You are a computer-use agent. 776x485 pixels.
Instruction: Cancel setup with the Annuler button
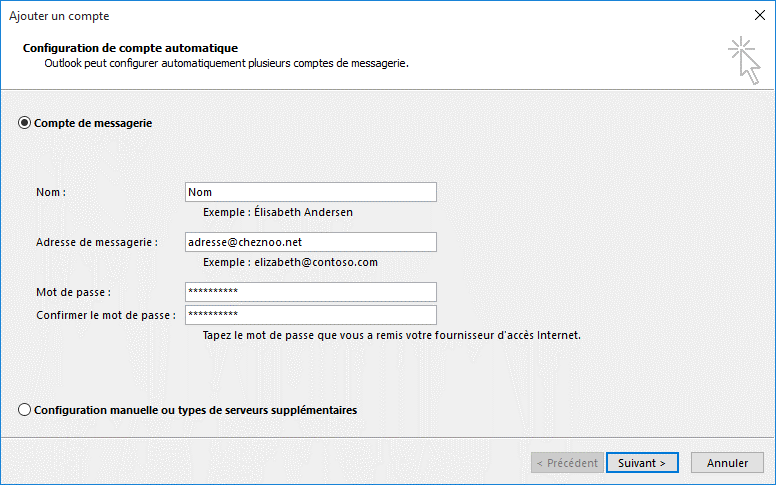click(x=727, y=463)
